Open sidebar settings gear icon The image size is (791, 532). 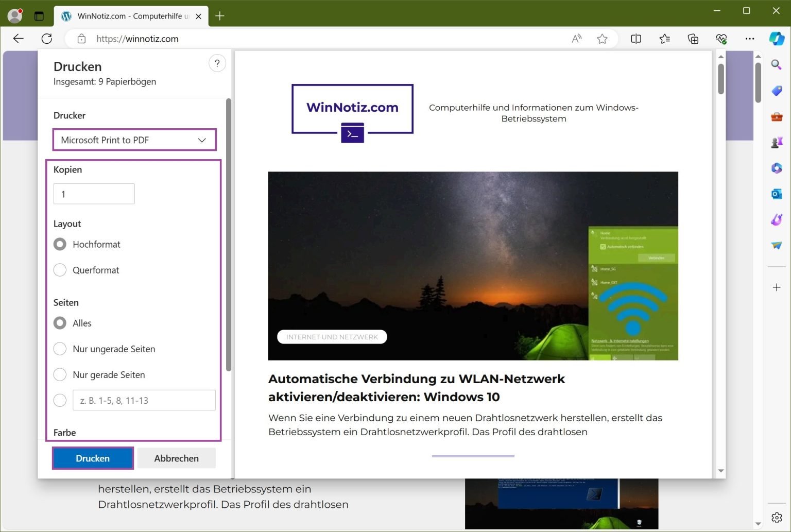click(777, 518)
